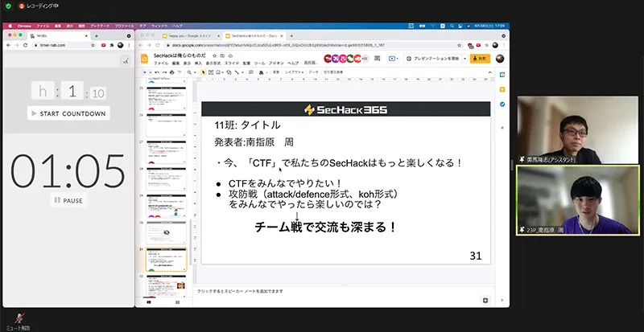
Task: Open the line type dropdown arrow
Action: (242, 72)
